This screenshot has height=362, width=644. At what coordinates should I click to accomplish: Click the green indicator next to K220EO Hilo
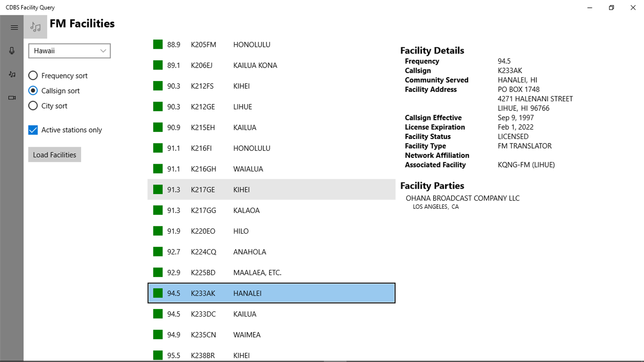157,231
